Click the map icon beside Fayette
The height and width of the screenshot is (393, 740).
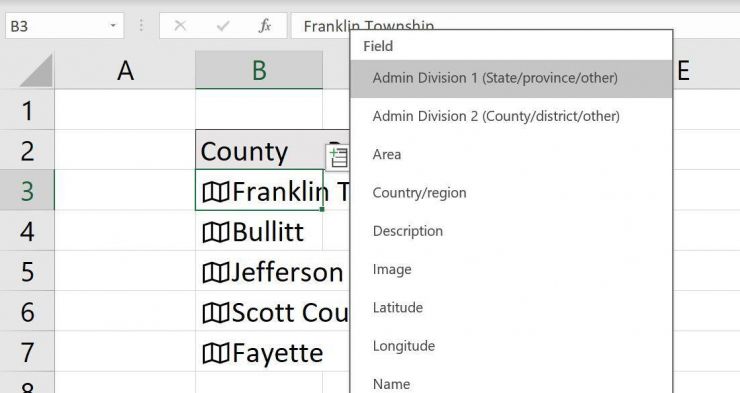click(x=216, y=353)
